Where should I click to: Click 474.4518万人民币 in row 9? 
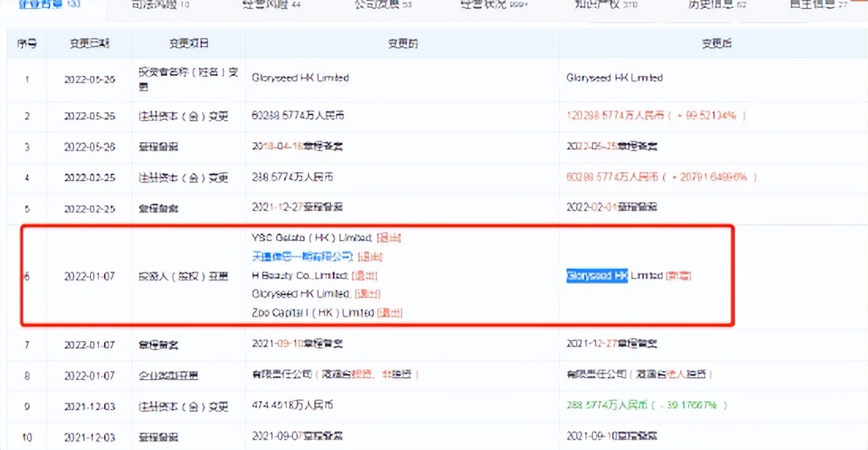[x=292, y=406]
